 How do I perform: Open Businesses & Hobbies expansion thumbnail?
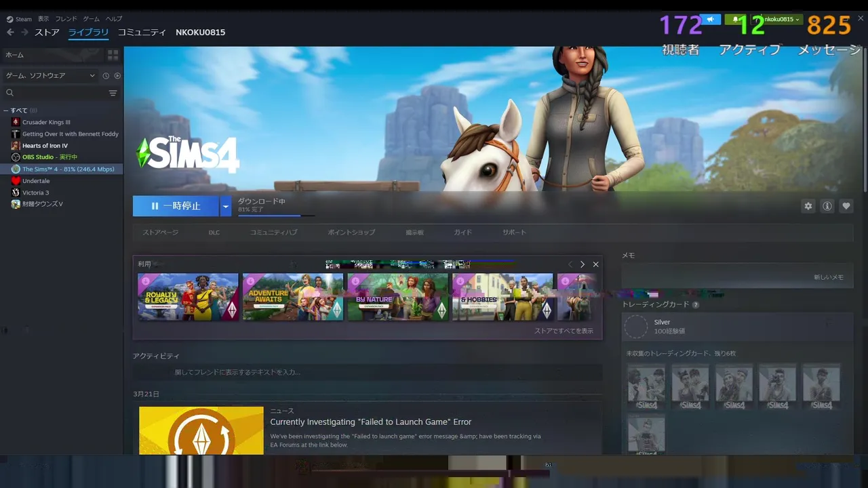coord(503,297)
